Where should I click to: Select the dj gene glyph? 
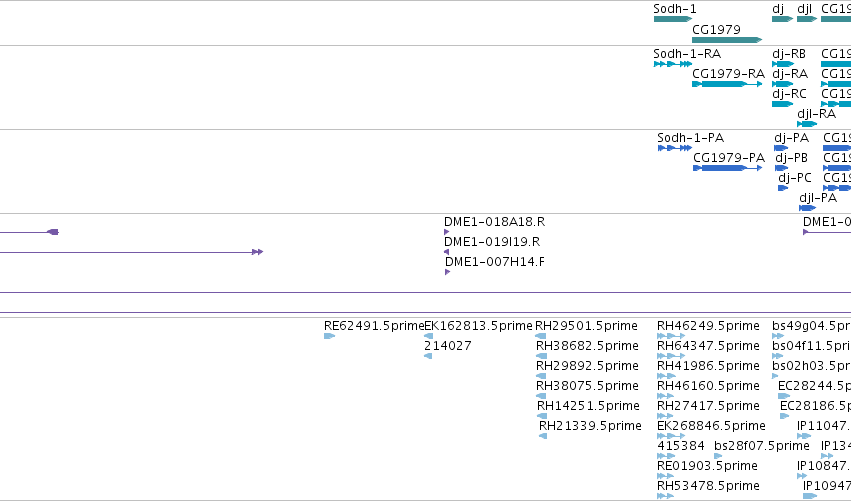coord(783,19)
